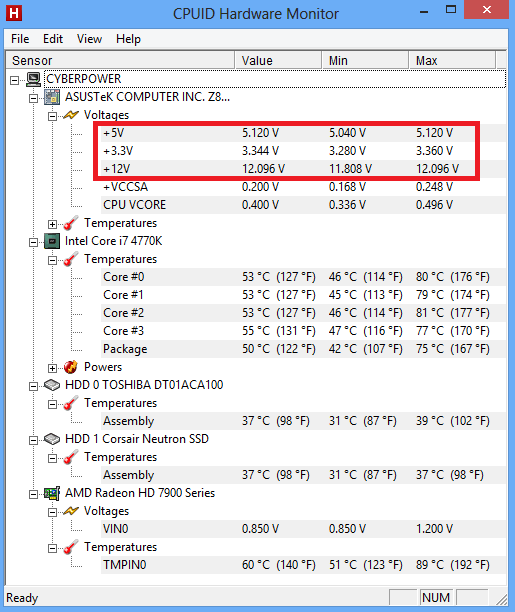Collapse the Radeon Voltages group
Viewport: 515px width, 612px height.
point(52,512)
